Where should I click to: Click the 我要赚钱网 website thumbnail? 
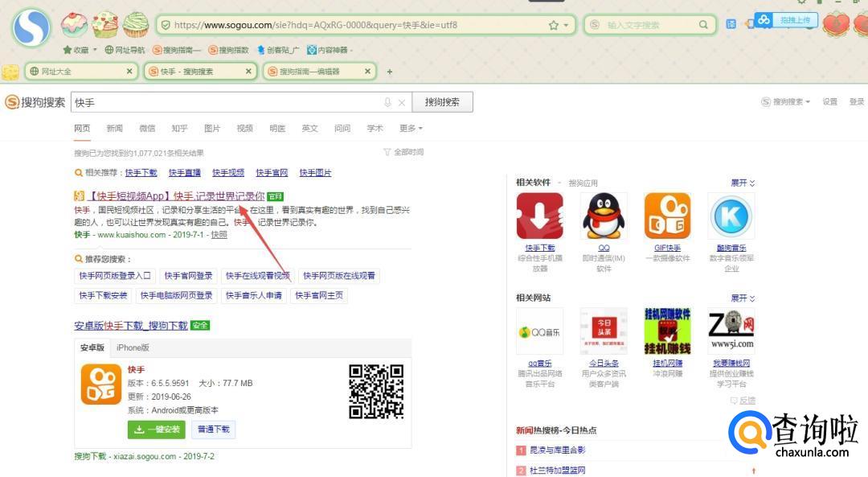731,331
